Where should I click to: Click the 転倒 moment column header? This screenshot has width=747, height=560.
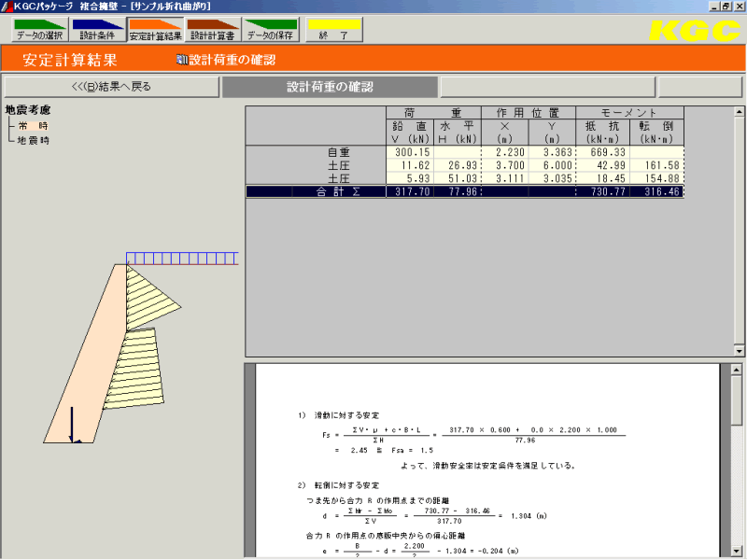click(x=656, y=132)
